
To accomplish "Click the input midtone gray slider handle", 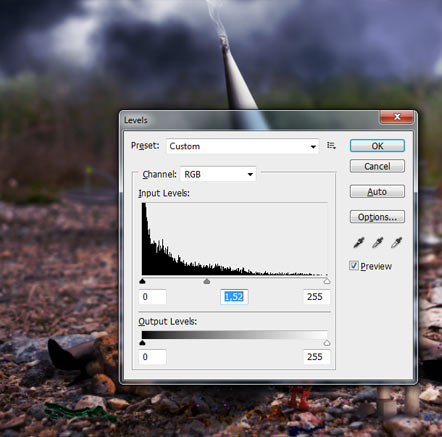I will (x=207, y=281).
